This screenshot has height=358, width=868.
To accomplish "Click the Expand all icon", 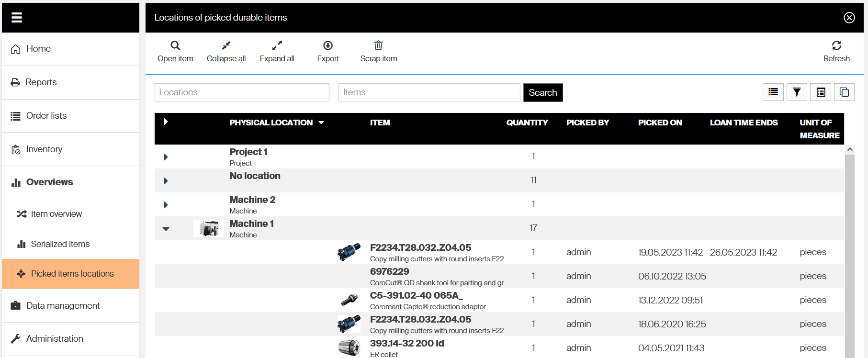I will point(277,46).
